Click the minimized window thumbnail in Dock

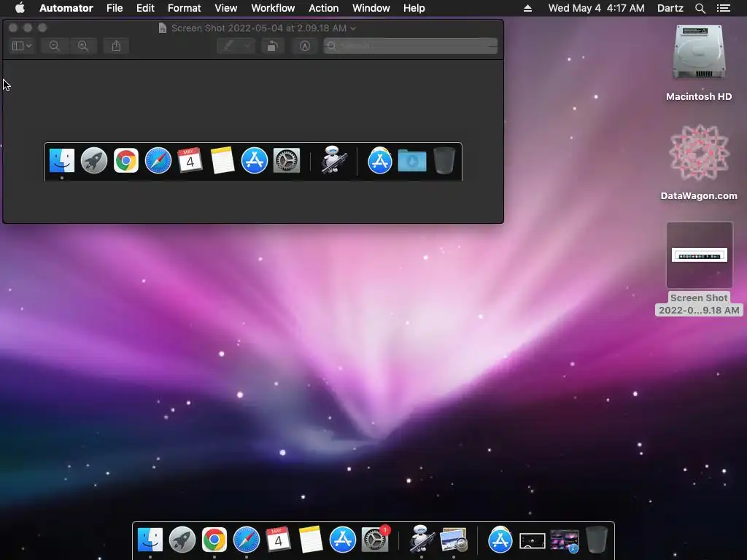tap(532, 541)
